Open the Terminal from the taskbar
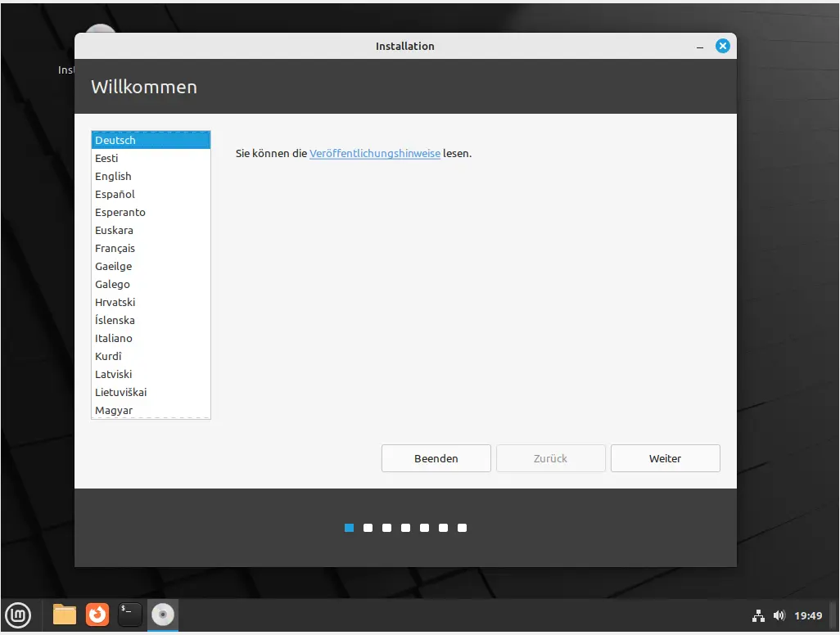Image resolution: width=840 pixels, height=635 pixels. point(130,614)
